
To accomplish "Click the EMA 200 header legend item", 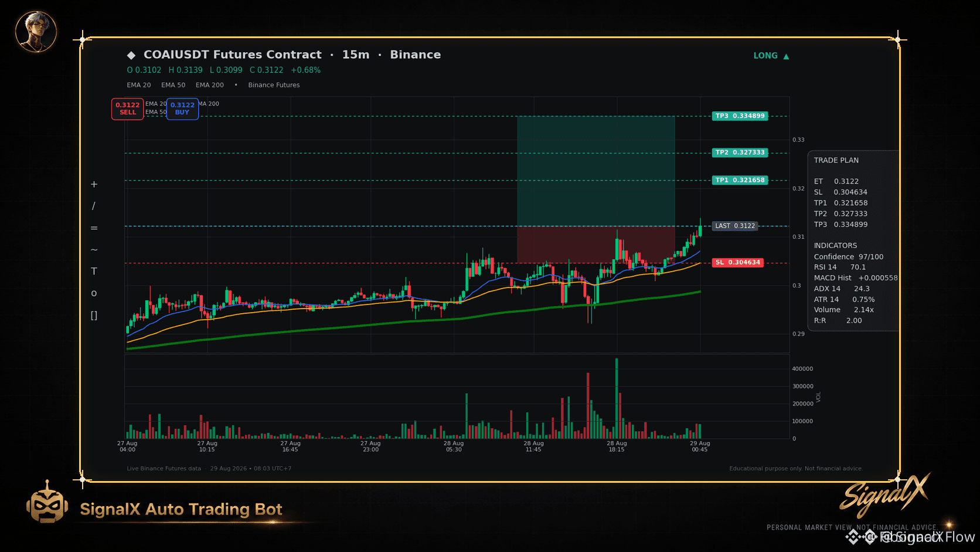I will [x=210, y=85].
